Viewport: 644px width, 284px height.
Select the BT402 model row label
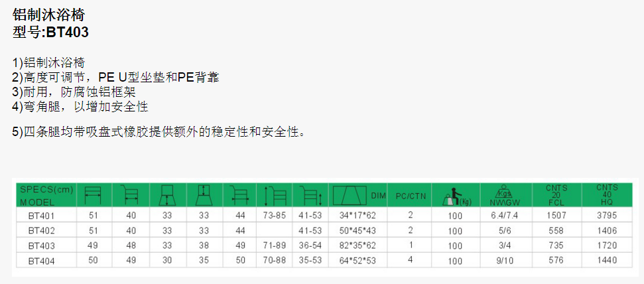(x=40, y=231)
